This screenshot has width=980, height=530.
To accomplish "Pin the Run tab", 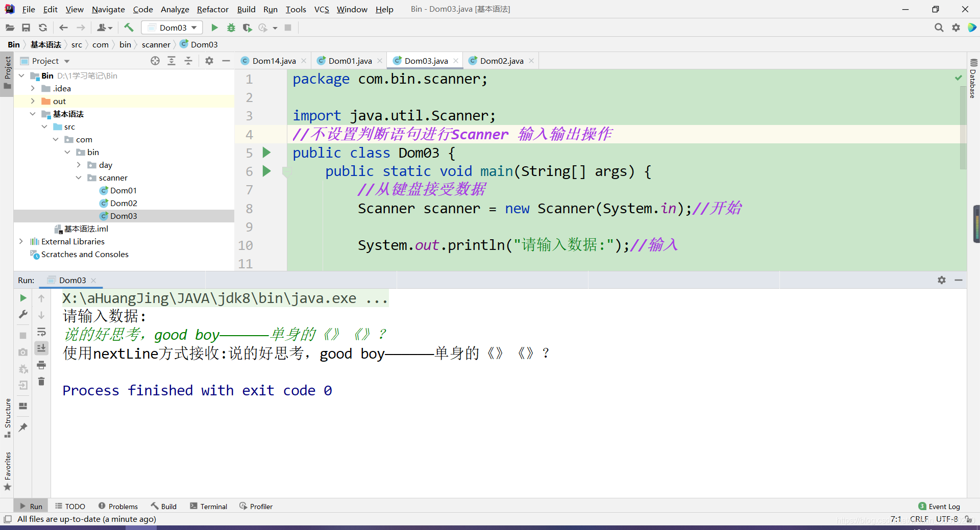I will [x=23, y=427].
